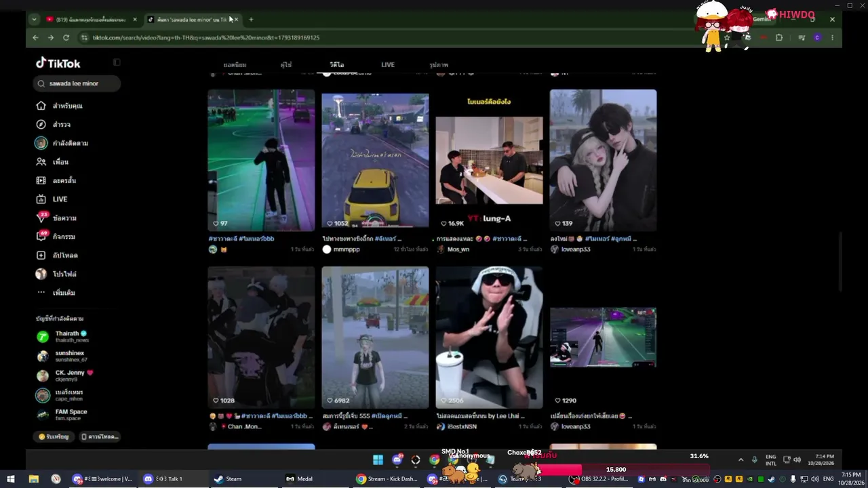
Task: Open the browser extensions puzzle icon
Action: coord(778,37)
